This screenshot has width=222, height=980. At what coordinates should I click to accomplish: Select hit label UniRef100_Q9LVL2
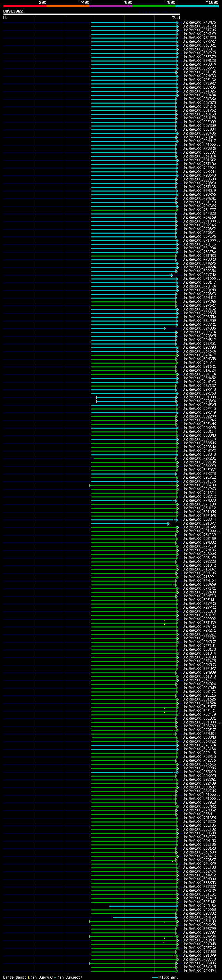(199, 477)
